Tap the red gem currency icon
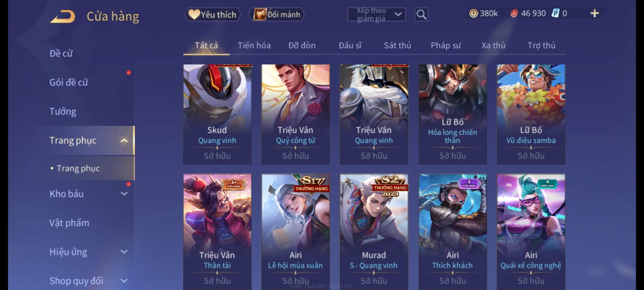This screenshot has width=644, height=290. [x=514, y=13]
